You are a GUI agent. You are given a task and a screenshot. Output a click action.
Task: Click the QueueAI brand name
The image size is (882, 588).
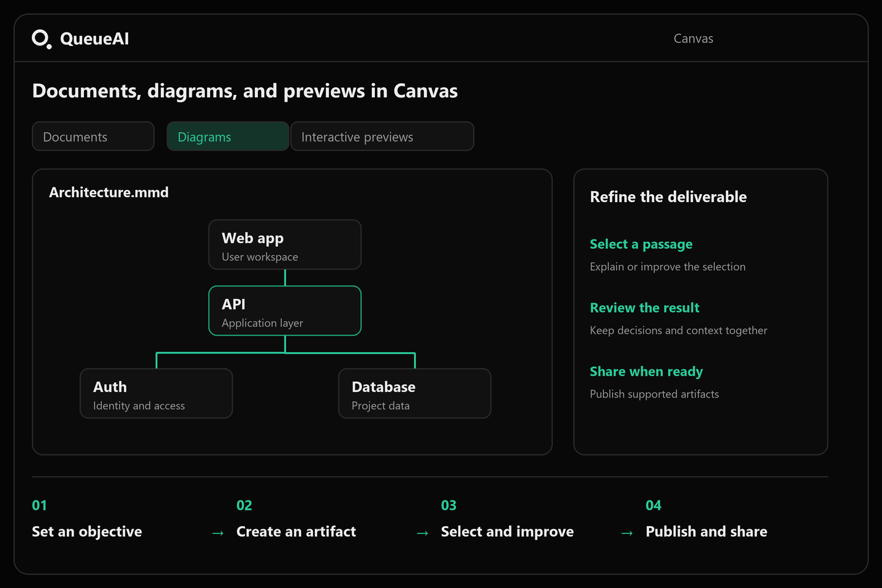tap(94, 39)
